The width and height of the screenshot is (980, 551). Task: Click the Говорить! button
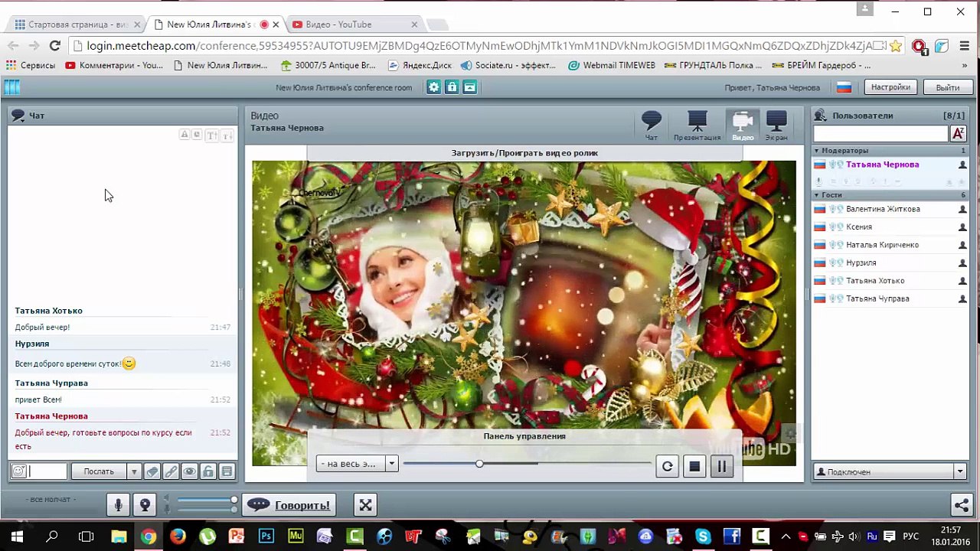click(x=288, y=505)
